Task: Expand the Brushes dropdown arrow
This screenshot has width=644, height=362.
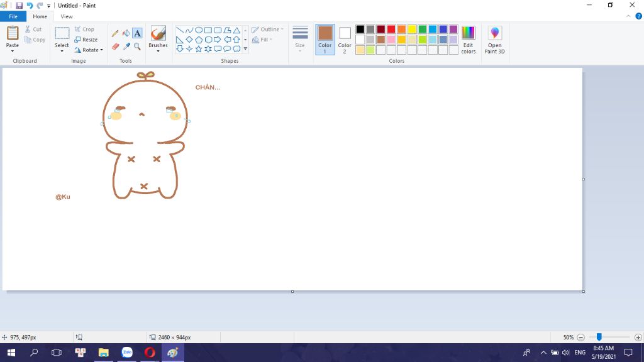Action: [x=158, y=51]
